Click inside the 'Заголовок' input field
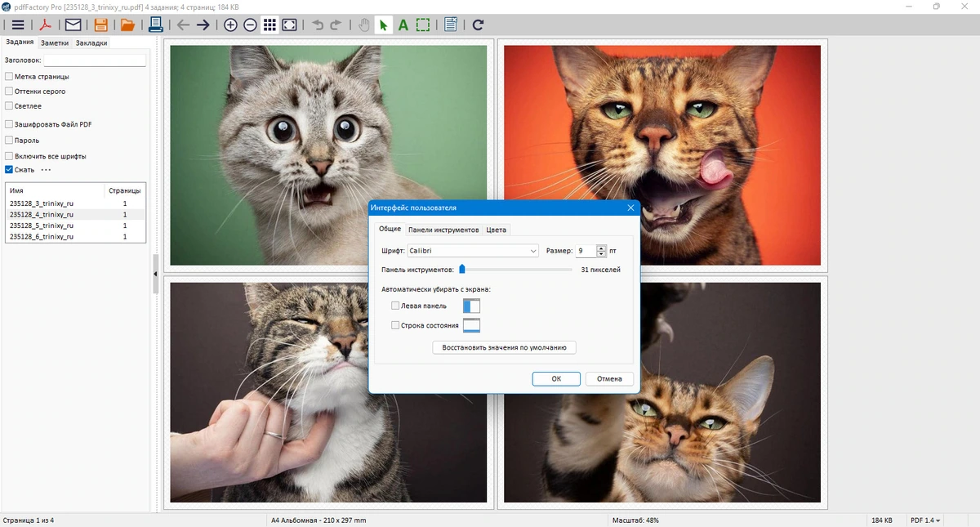Image resolution: width=980 pixels, height=527 pixels. [94, 60]
